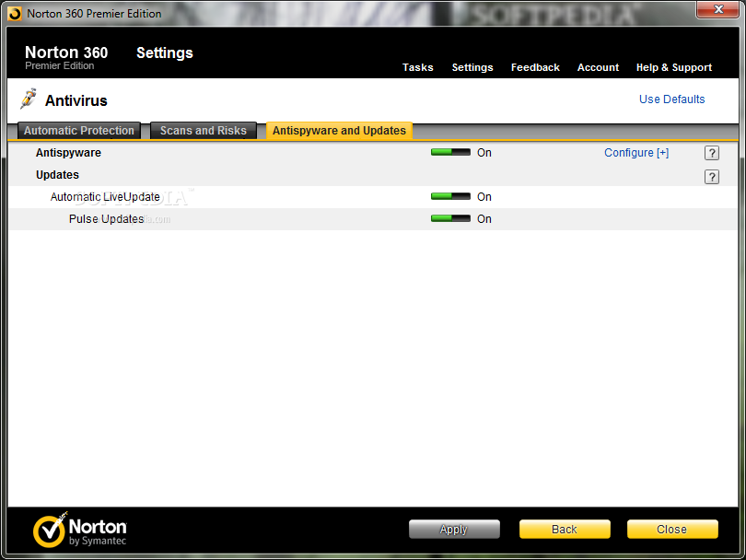This screenshot has width=746, height=560.
Task: Click the Norton 360 Premier Edition header
Action: pos(66,56)
